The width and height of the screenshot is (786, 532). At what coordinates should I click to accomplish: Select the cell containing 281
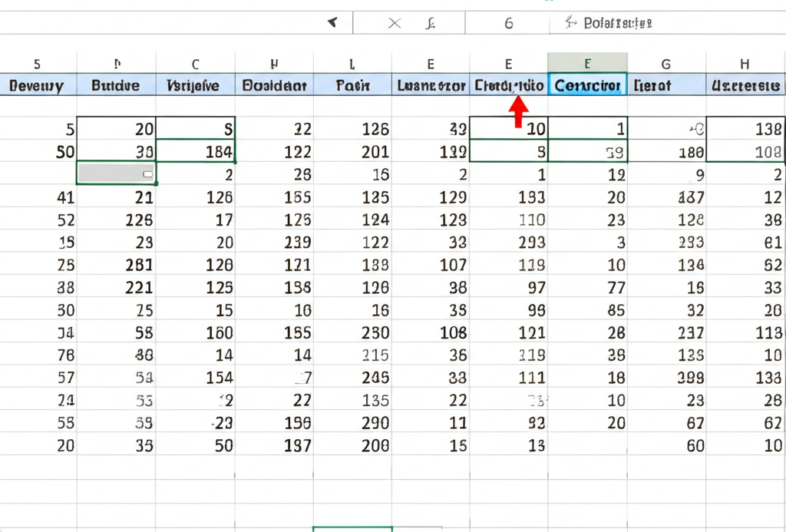[x=117, y=265]
